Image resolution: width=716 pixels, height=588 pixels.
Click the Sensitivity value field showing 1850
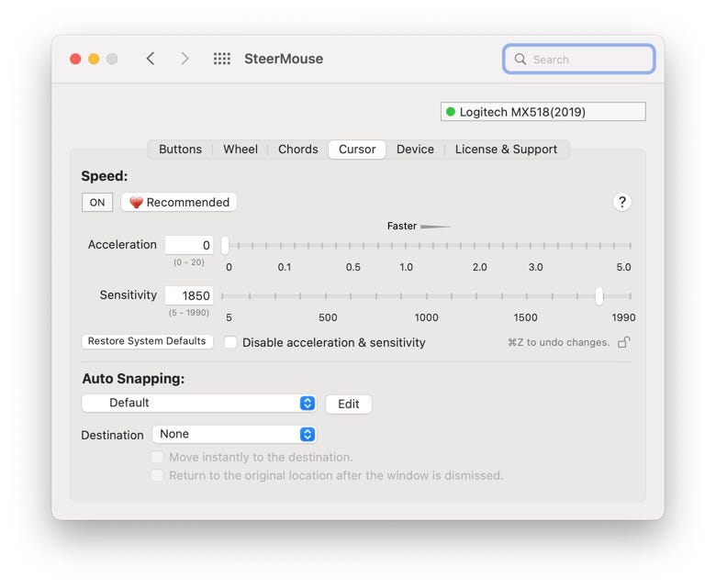[189, 295]
